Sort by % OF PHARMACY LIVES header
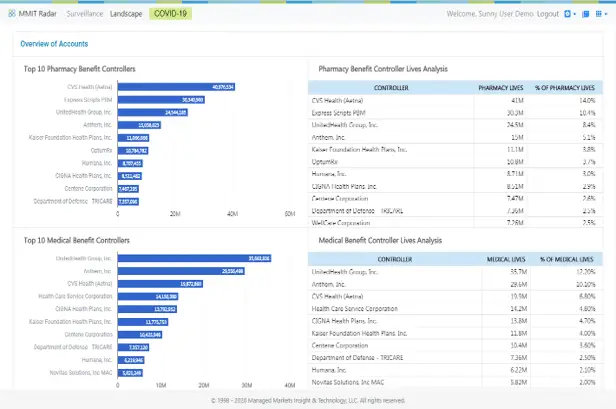The image size is (616, 409). 566,88
